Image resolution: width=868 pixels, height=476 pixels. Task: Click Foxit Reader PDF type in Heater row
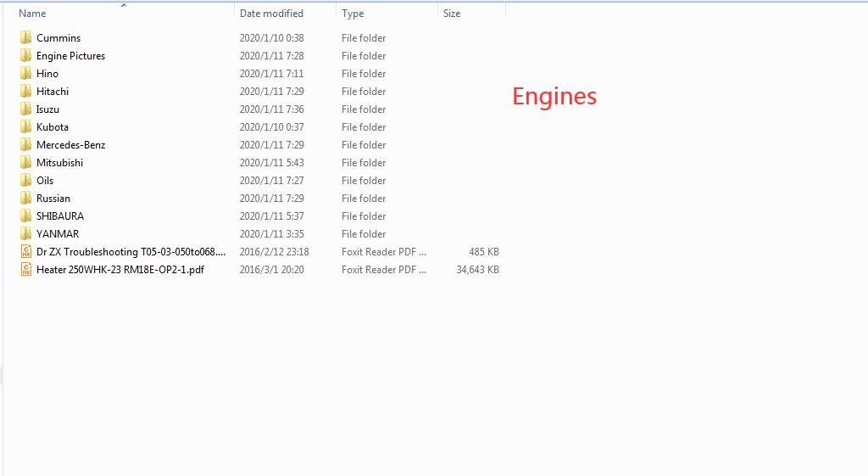pos(384,269)
